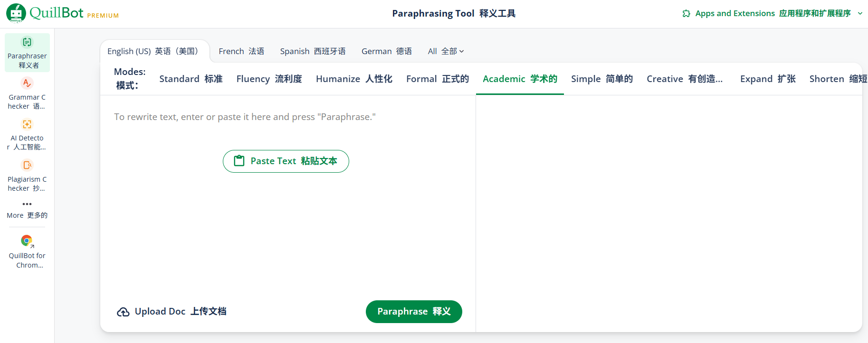Open the Plagiarism Checker sidebar icon

27,165
